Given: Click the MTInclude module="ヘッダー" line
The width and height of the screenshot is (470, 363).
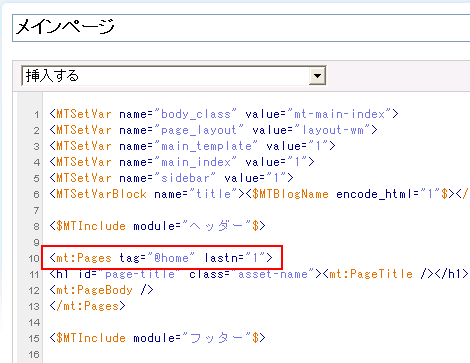Looking at the screenshot, I should pyautogui.click(x=157, y=226).
